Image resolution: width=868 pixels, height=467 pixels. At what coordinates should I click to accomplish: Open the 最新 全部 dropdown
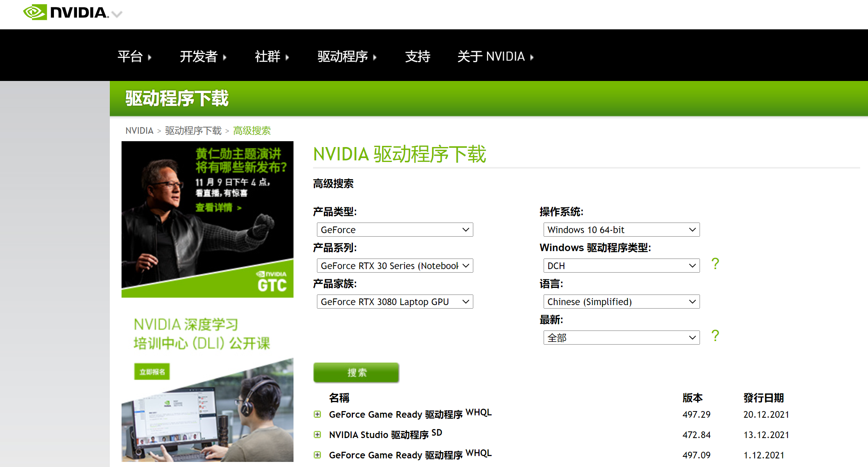[621, 338]
